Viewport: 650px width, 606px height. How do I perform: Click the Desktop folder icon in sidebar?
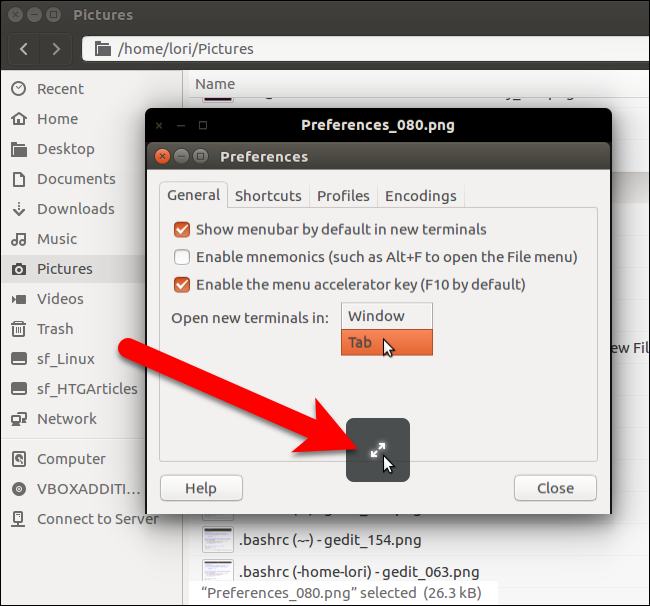(19, 149)
